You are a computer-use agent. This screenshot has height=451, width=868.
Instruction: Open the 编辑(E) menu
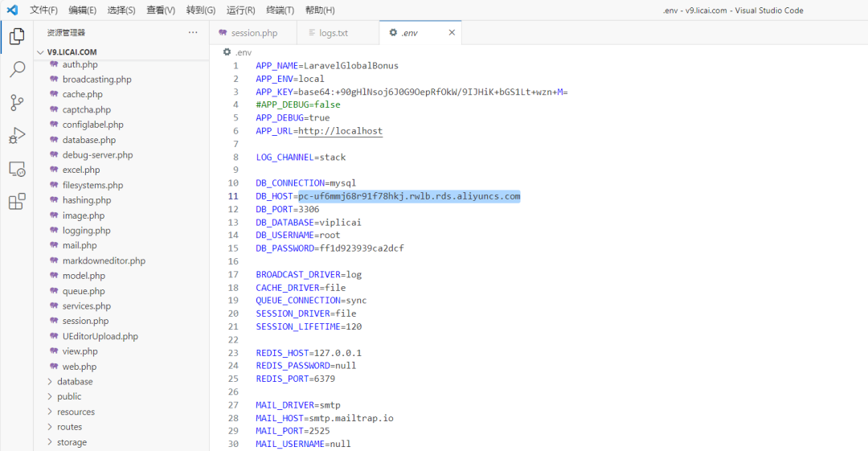coord(83,10)
